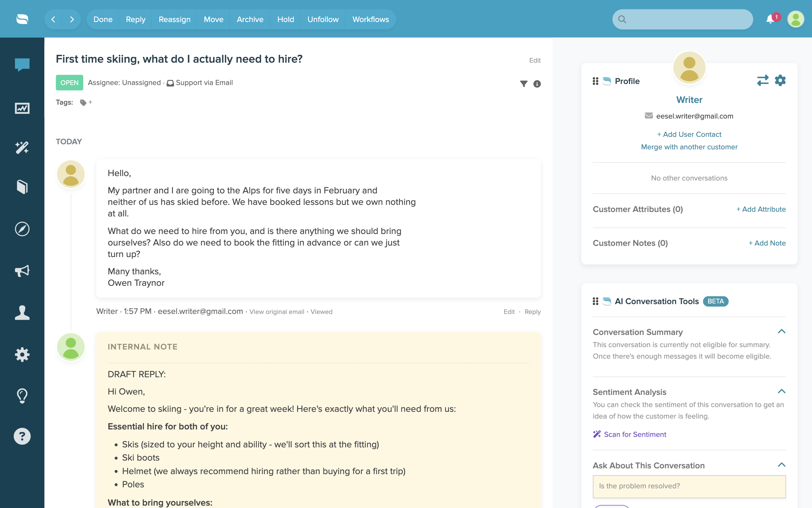Click Reply under the customer message
The width and height of the screenshot is (812, 508).
pyautogui.click(x=533, y=312)
